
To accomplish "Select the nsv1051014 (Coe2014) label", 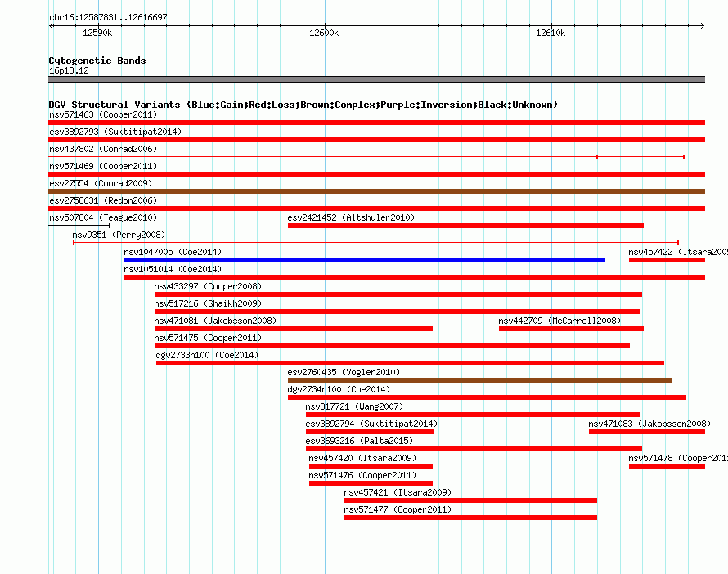I will (x=173, y=269).
